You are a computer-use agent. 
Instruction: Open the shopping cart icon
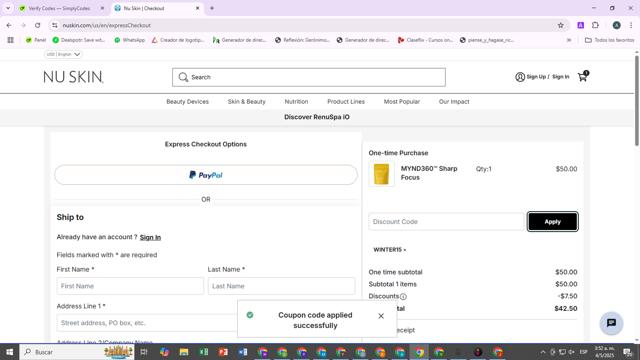[583, 76]
